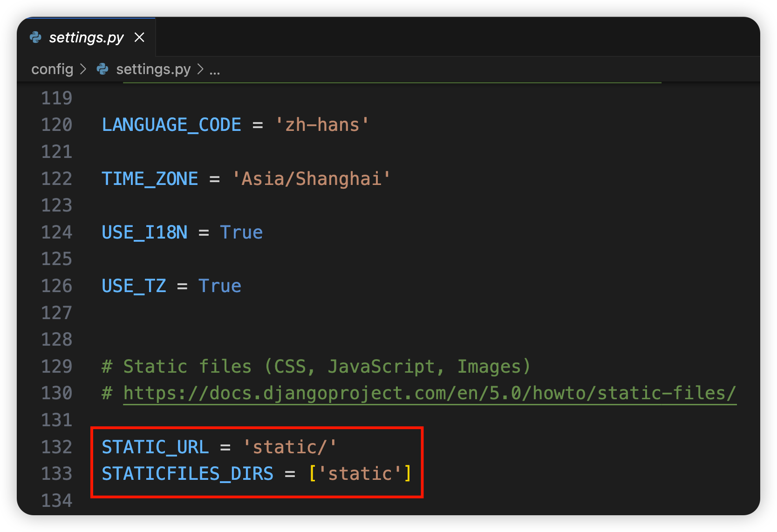
Task: Expand the chevron after config breadcrumb
Action: tap(83, 69)
